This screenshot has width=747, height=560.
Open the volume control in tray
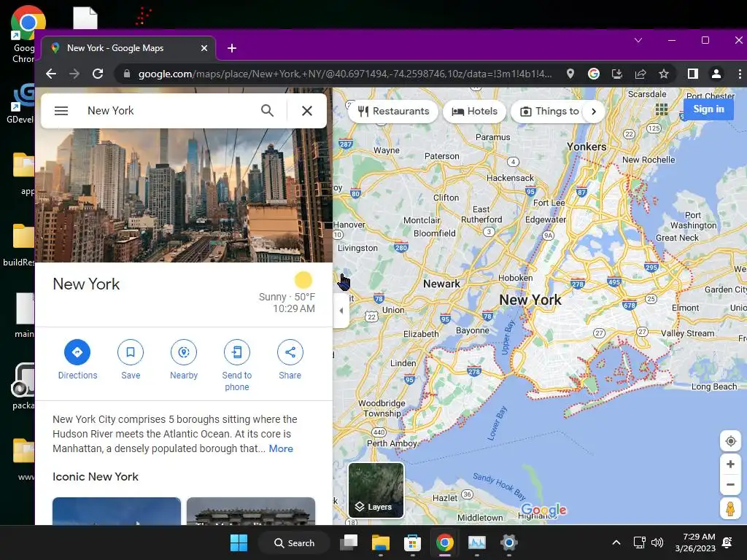click(x=657, y=542)
